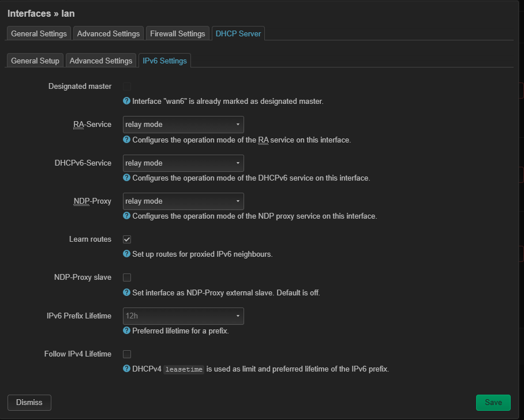Open the NDP-Proxy mode dropdown
Image resolution: width=524 pixels, height=420 pixels.
click(183, 201)
